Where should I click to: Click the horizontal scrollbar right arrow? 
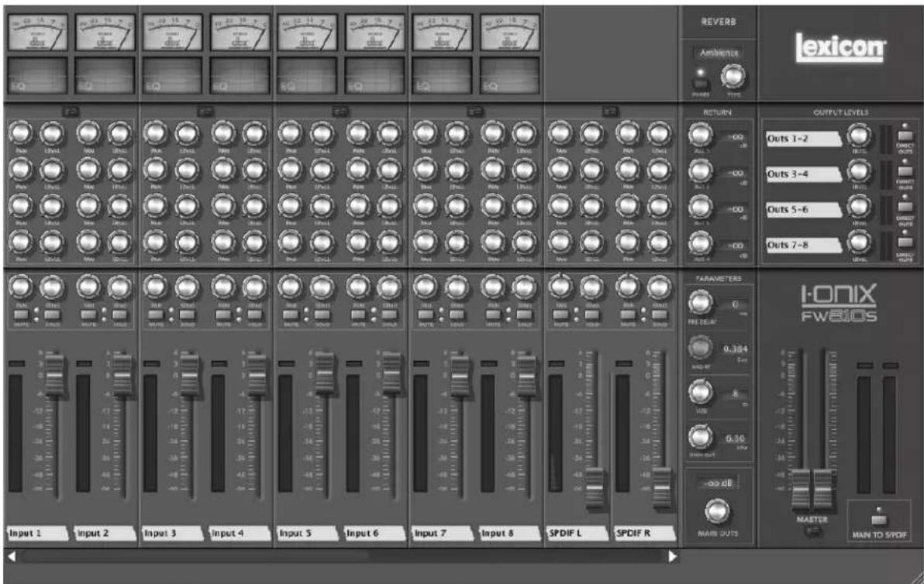672,556
